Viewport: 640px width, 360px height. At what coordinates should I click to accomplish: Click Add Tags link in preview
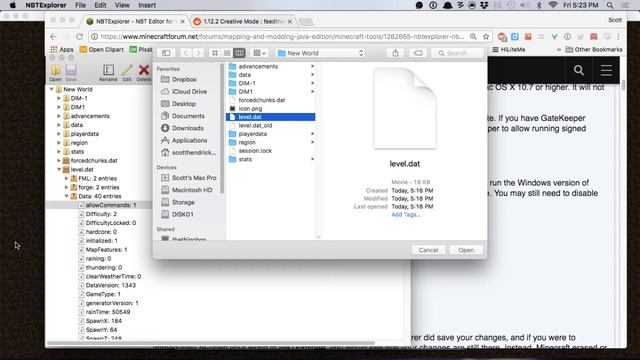[x=405, y=215]
